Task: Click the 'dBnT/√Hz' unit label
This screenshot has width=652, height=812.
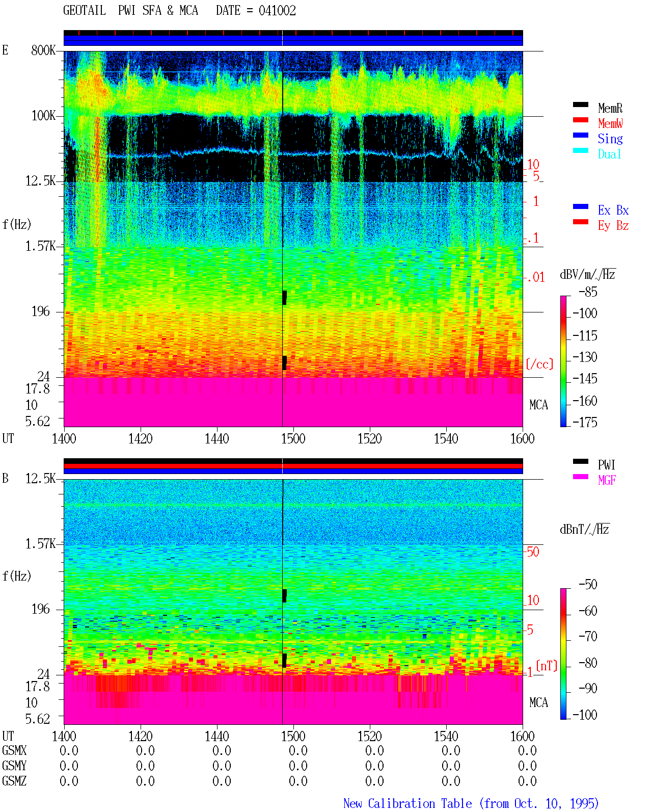Action: (585, 530)
